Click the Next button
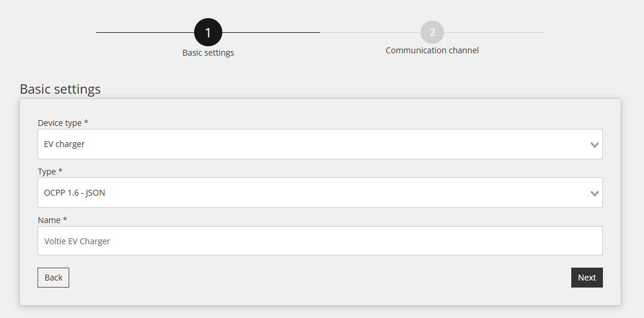This screenshot has width=644, height=318. (x=587, y=278)
